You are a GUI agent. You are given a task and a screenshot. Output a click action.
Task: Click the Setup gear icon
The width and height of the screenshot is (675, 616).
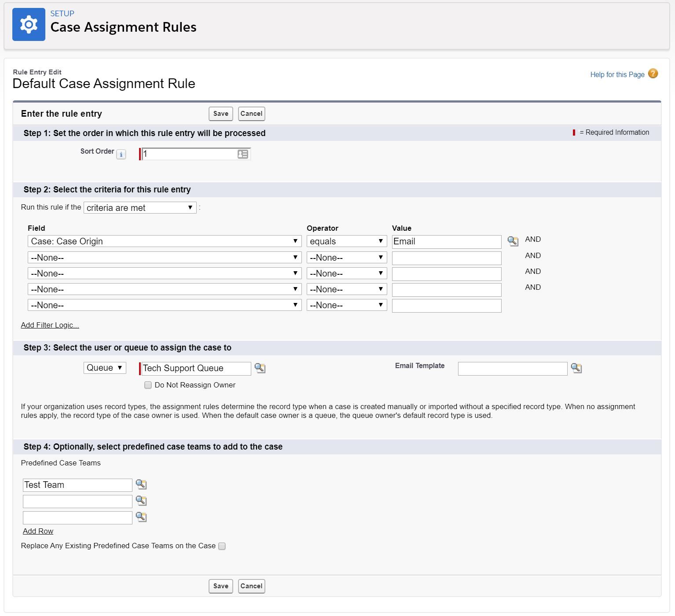click(x=29, y=25)
